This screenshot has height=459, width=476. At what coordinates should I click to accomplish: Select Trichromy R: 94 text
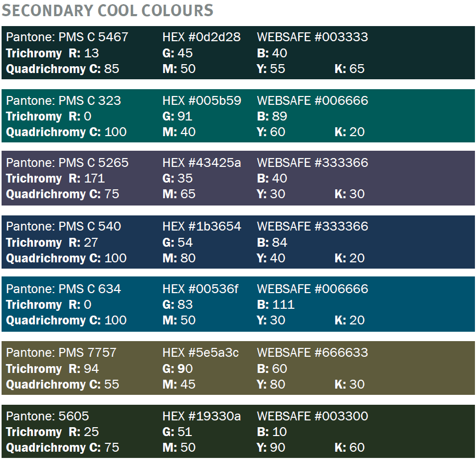[53, 369]
